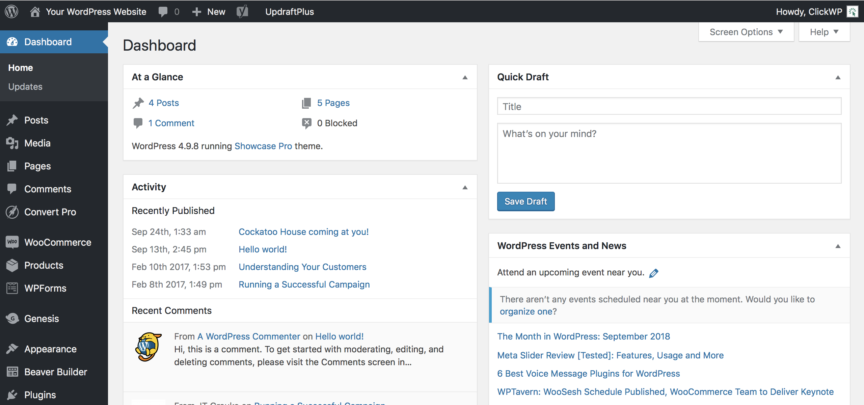This screenshot has height=405, width=864.
Task: Open Updates submenu under Dashboard
Action: (x=25, y=87)
